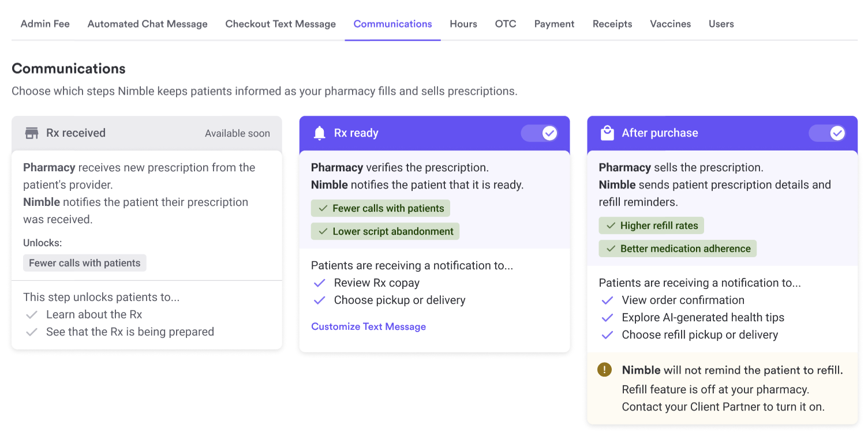Switch to the Automated Chat Message tab

[x=147, y=24]
